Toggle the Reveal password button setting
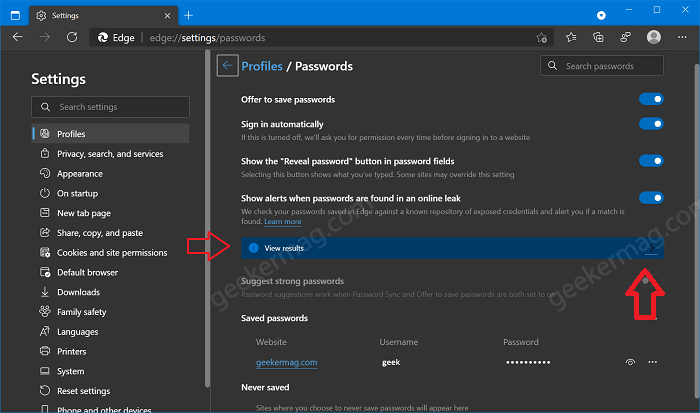Image resolution: width=700 pixels, height=413 pixels. click(651, 161)
